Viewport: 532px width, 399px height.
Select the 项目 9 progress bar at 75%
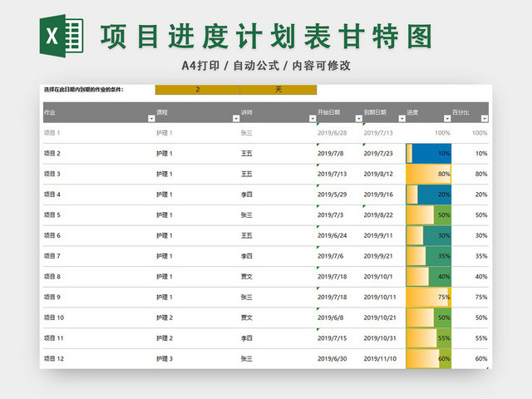(x=429, y=298)
